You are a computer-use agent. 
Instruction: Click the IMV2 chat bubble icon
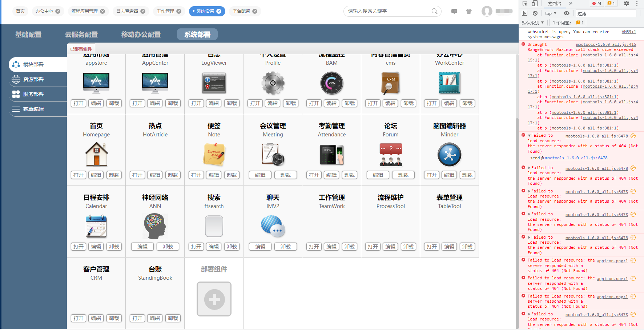273,226
